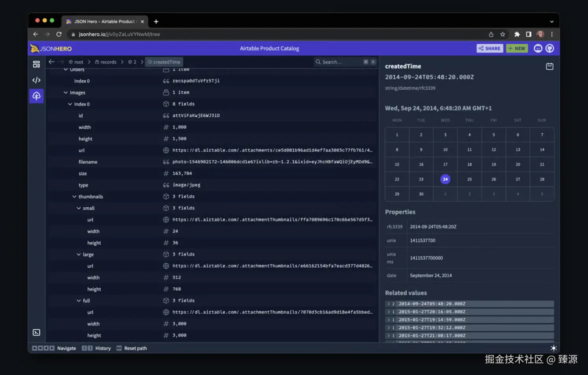Go forward with the path arrow
This screenshot has width=588, height=375.
coord(61,62)
